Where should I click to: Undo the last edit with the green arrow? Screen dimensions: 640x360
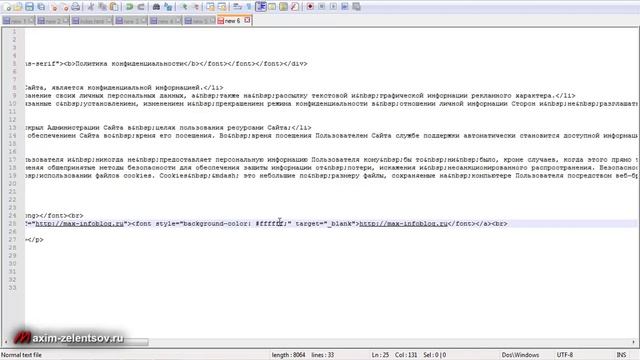coord(129,7)
